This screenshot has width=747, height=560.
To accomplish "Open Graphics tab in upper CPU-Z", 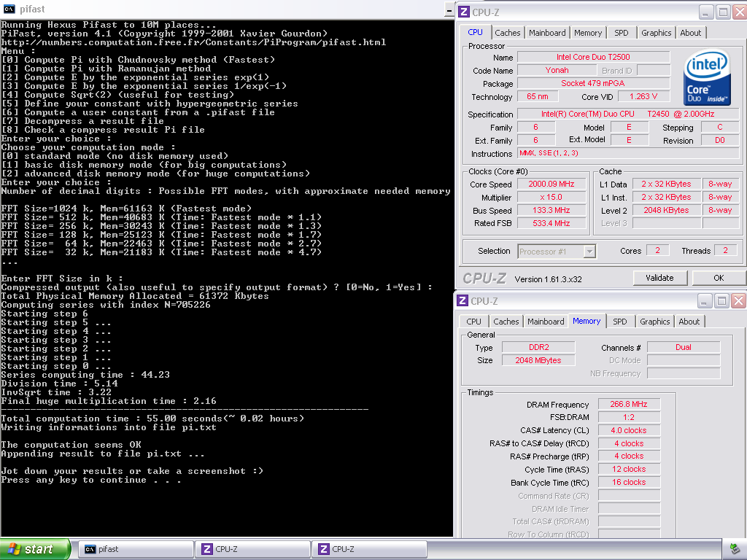I will (656, 33).
